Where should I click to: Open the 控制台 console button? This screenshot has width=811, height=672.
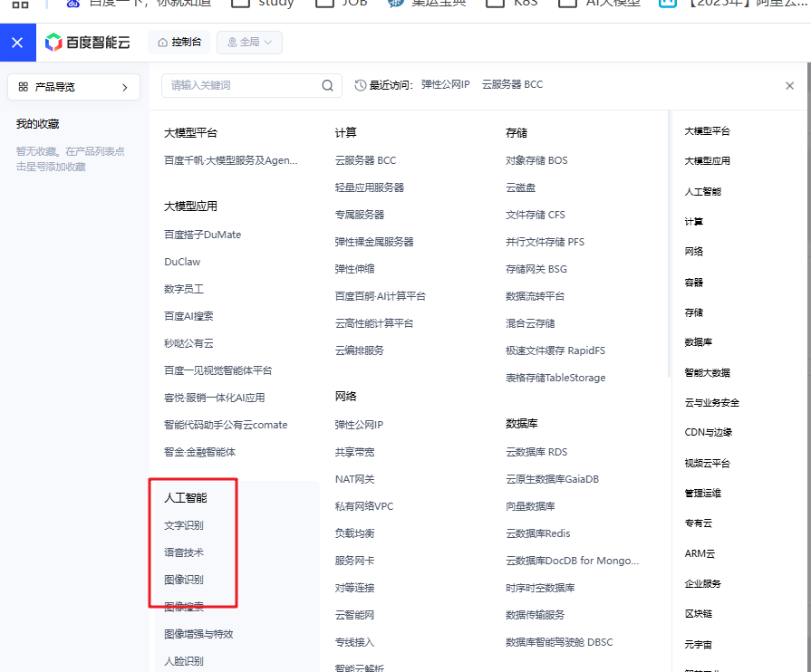pyautogui.click(x=179, y=43)
